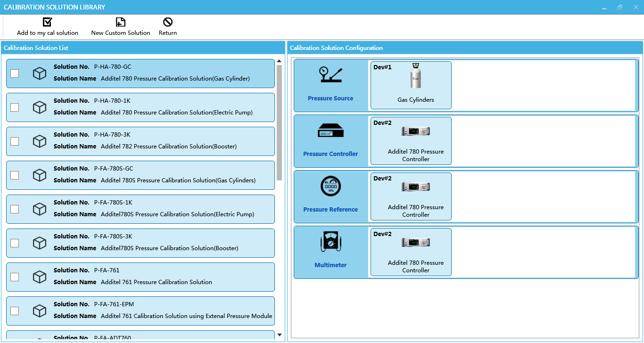Click the New Custom Solution label
This screenshot has width=644, height=343.
click(x=121, y=33)
